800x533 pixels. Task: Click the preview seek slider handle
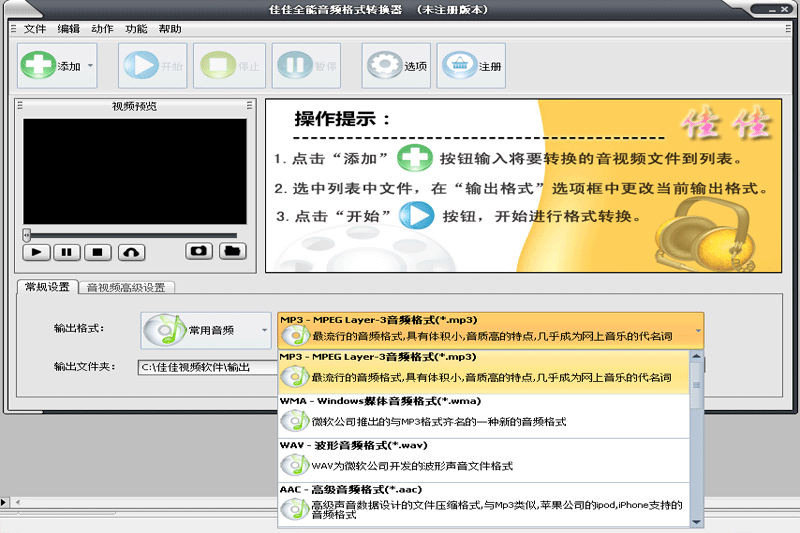coord(27,235)
